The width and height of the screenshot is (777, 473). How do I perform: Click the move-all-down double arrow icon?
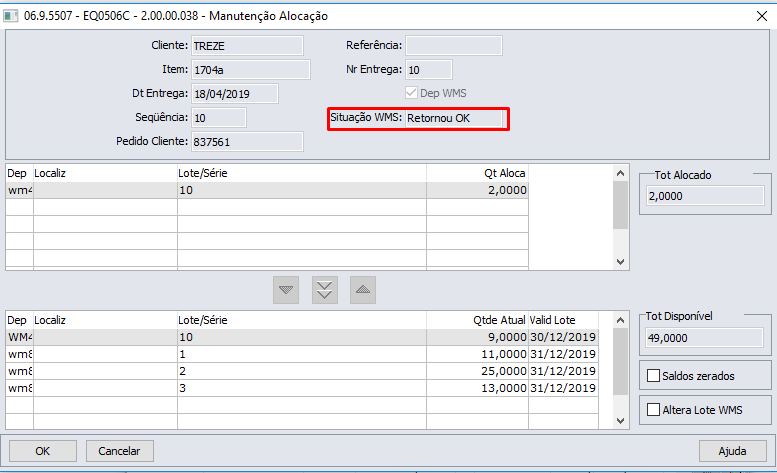325,290
